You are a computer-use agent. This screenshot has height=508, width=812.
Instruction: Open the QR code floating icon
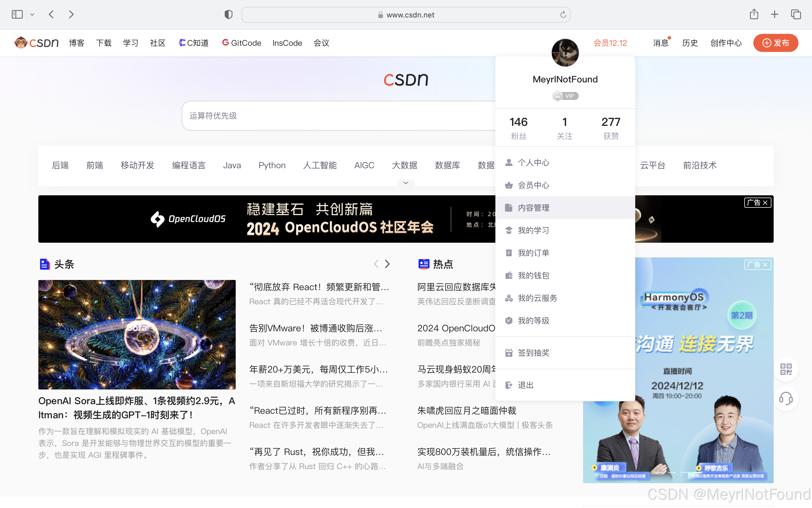(786, 369)
